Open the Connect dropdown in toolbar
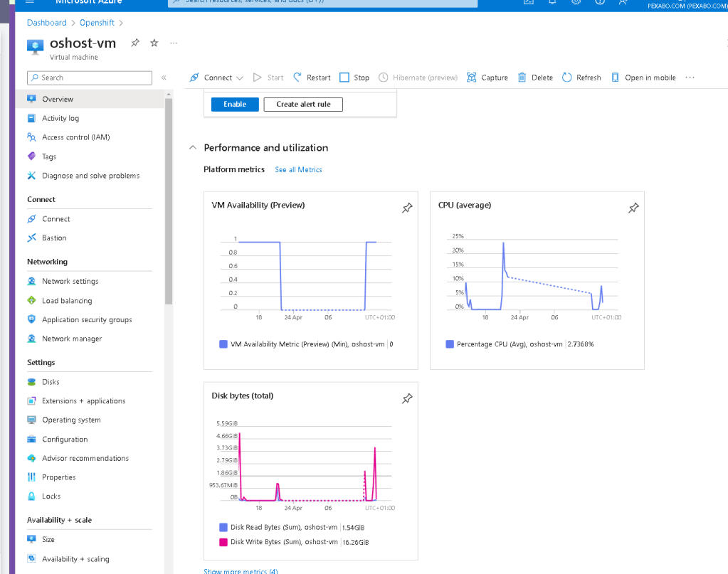 tap(217, 78)
